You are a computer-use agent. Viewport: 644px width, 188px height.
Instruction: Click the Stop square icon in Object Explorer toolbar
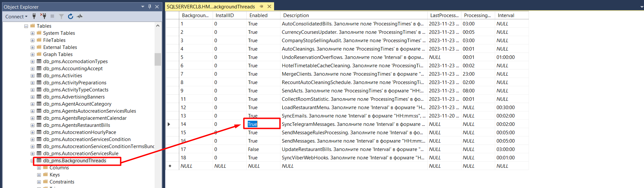pos(52,16)
